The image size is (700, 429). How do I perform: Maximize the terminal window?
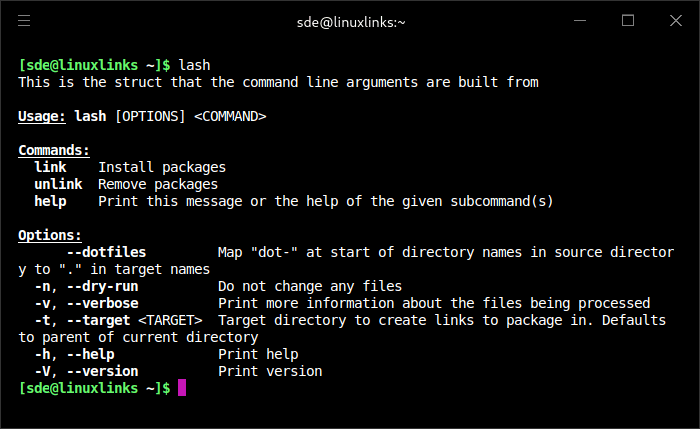pos(628,20)
